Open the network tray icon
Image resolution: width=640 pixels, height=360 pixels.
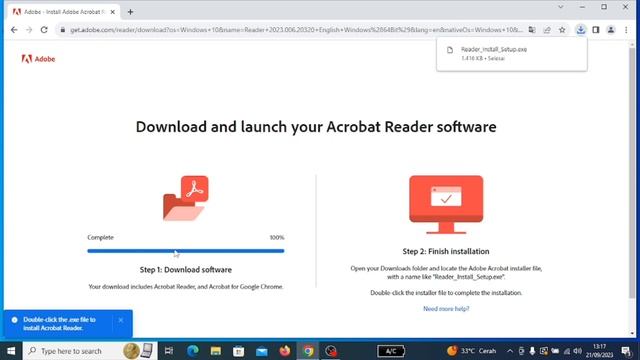[567, 351]
